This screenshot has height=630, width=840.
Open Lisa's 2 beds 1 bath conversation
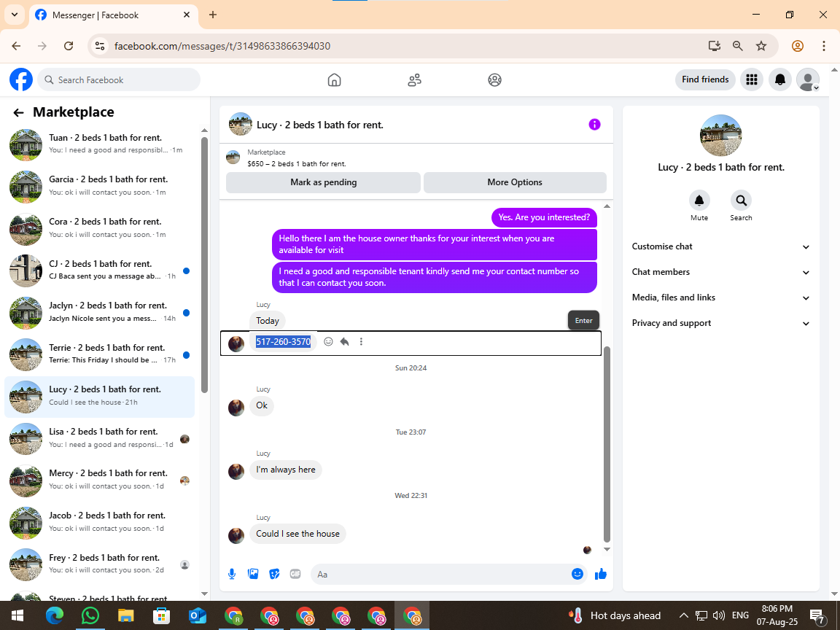tap(101, 438)
